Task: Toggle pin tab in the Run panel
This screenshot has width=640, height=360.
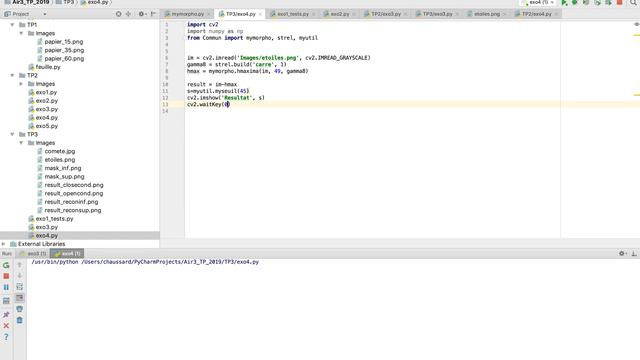Action: tap(6, 315)
